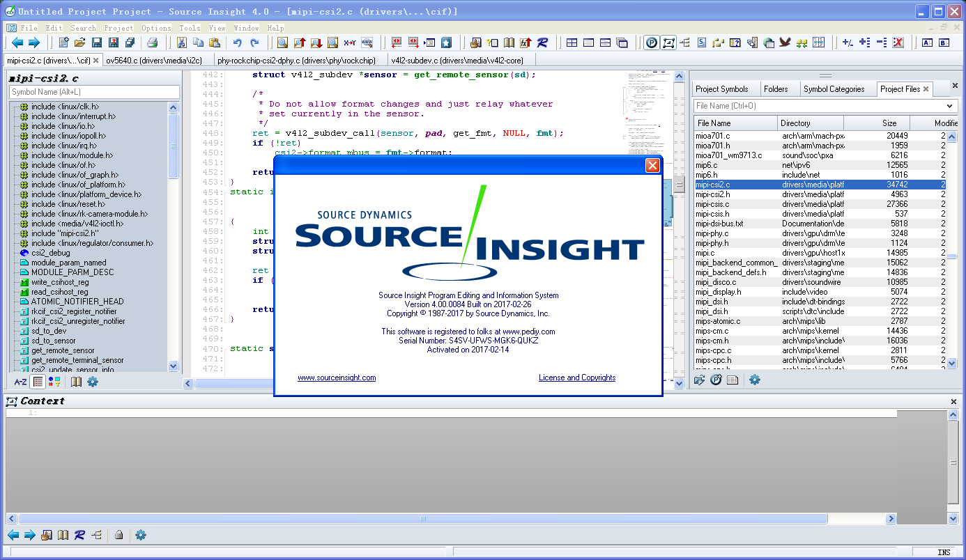Click the Context window horizontal scrollbar
Image resolution: width=966 pixels, height=560 pixels.
point(423,519)
